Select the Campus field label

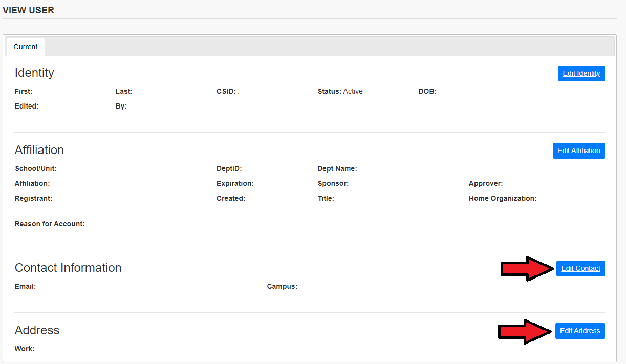pyautogui.click(x=282, y=286)
